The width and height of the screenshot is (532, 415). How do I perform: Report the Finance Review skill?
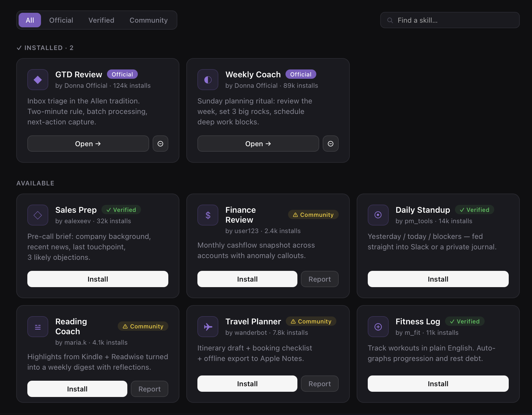320,279
